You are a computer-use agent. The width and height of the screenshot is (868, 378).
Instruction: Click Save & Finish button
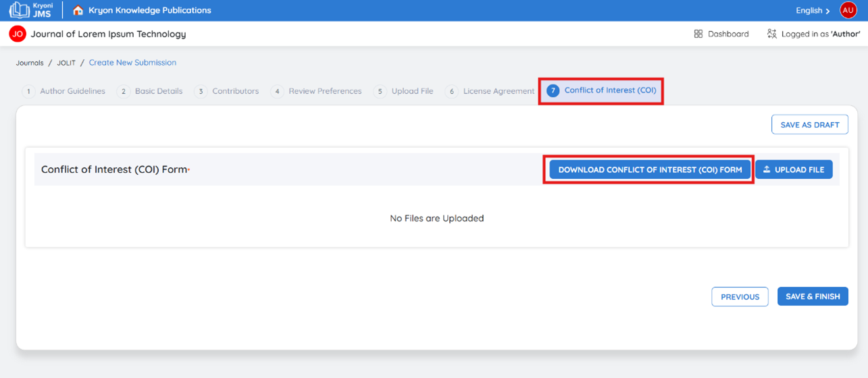pyautogui.click(x=813, y=296)
